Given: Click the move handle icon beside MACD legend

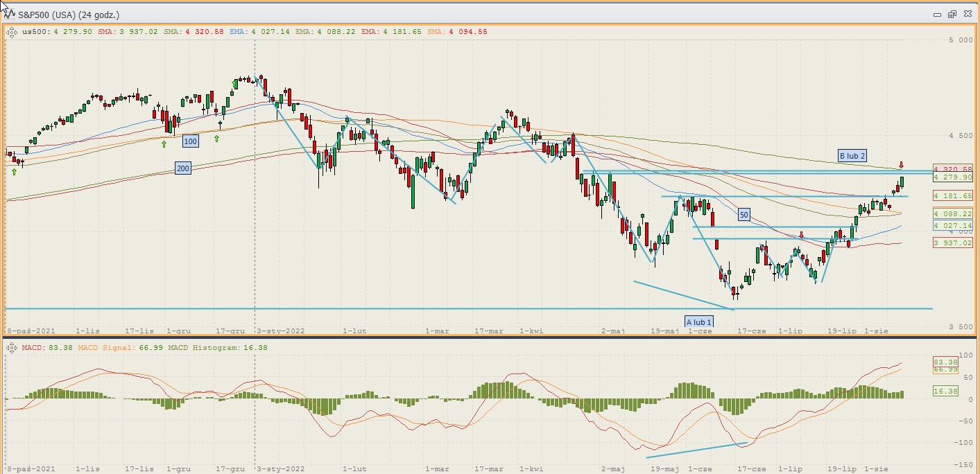Looking at the screenshot, I should [12, 347].
